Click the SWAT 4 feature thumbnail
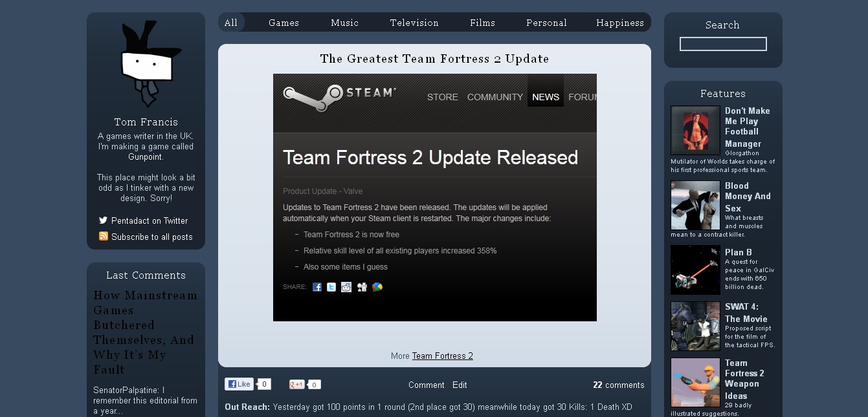Viewport: 868px width, 417px height. pyautogui.click(x=695, y=326)
